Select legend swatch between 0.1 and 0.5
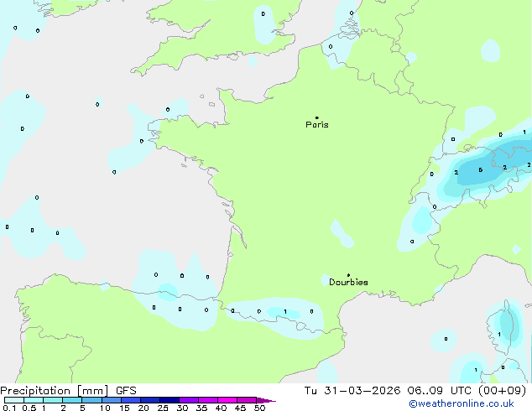The image size is (532, 411). [14, 400]
